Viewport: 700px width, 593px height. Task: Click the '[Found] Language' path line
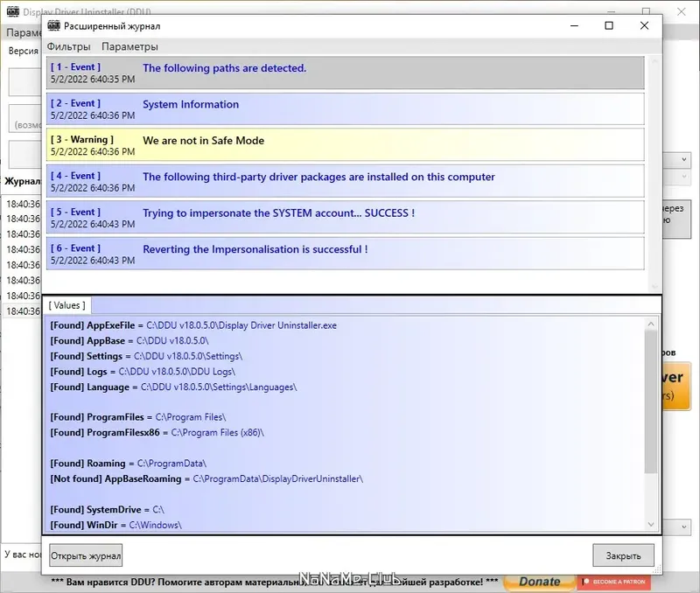click(x=173, y=387)
